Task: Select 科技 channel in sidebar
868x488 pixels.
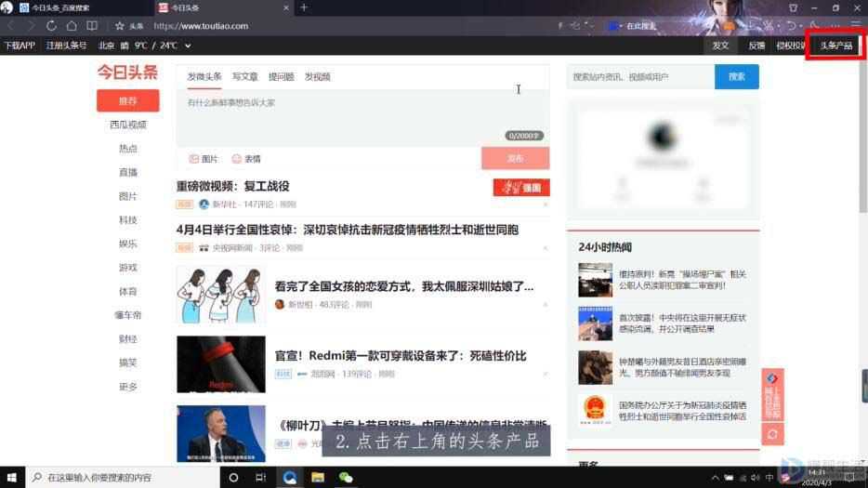Action: tap(128, 220)
